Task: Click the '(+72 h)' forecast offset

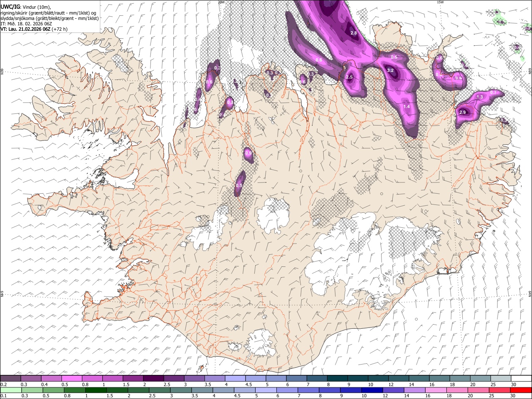Action: coord(60,29)
